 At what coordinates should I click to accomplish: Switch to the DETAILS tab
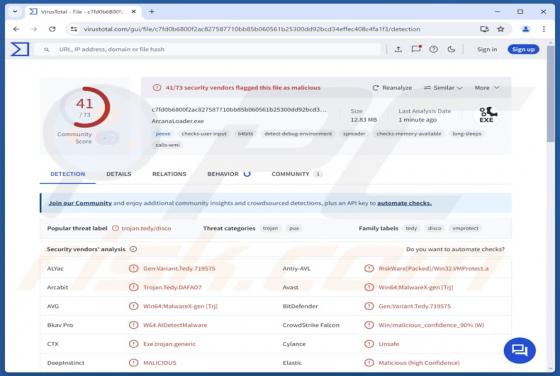tap(119, 174)
